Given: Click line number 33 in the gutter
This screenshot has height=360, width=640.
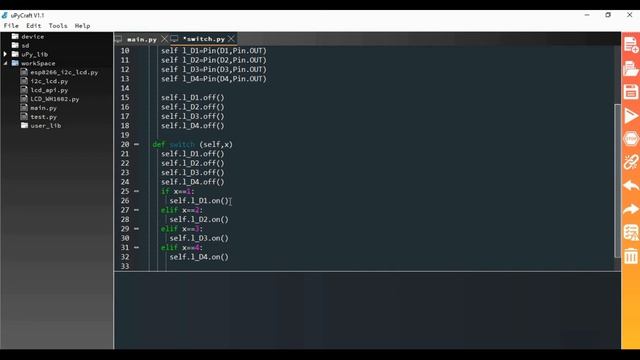Looking at the screenshot, I should [125, 266].
